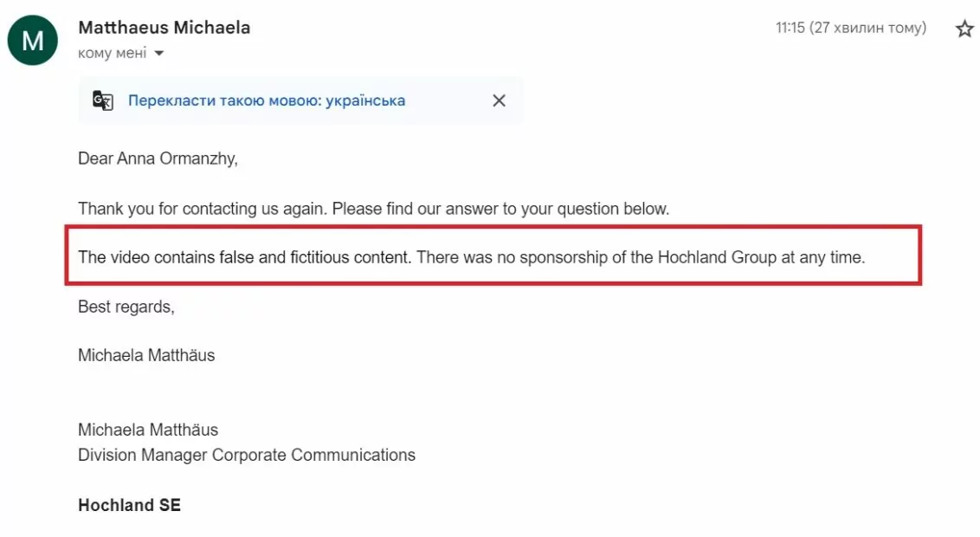Click The video contains false and fictitious content

(x=245, y=257)
